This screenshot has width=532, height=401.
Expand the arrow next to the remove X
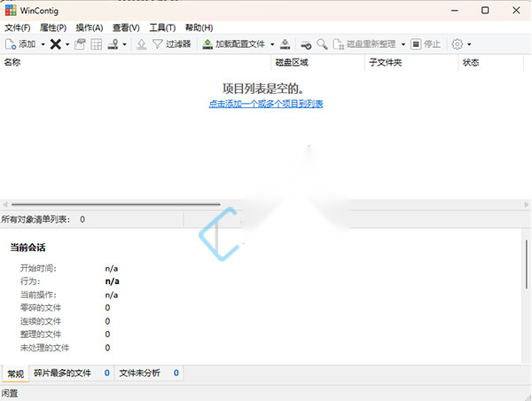pos(67,44)
